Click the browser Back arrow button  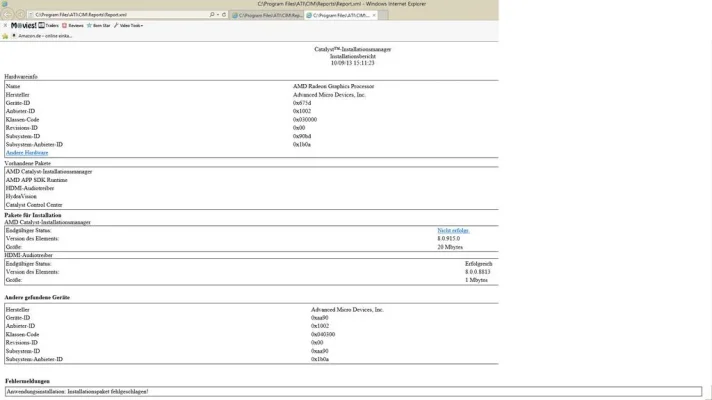(8, 15)
